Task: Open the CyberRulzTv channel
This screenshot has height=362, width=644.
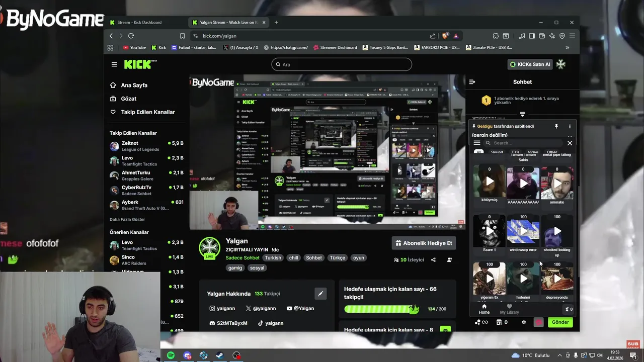Action: coord(146,190)
